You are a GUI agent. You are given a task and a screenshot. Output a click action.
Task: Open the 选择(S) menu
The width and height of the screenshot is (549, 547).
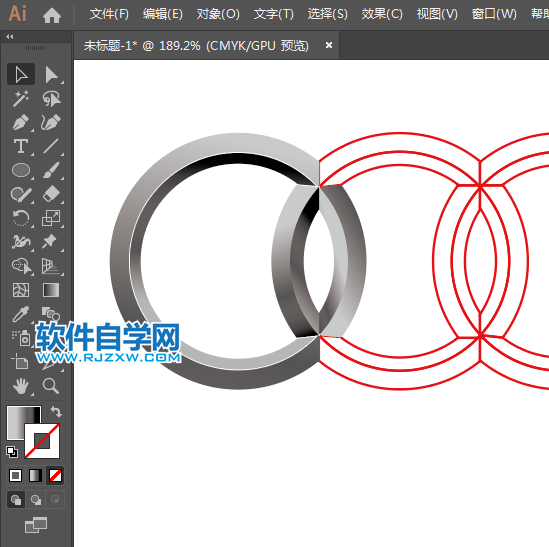(x=327, y=14)
